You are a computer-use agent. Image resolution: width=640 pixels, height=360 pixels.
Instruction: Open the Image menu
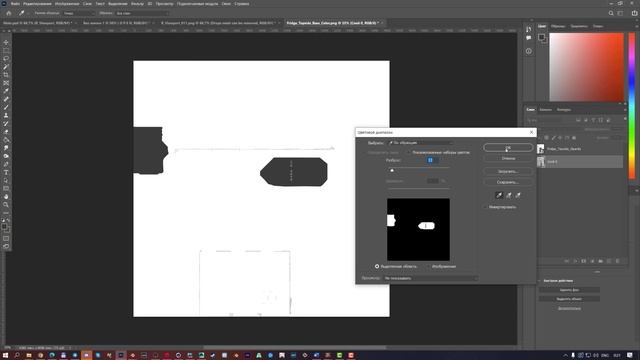pyautogui.click(x=67, y=4)
